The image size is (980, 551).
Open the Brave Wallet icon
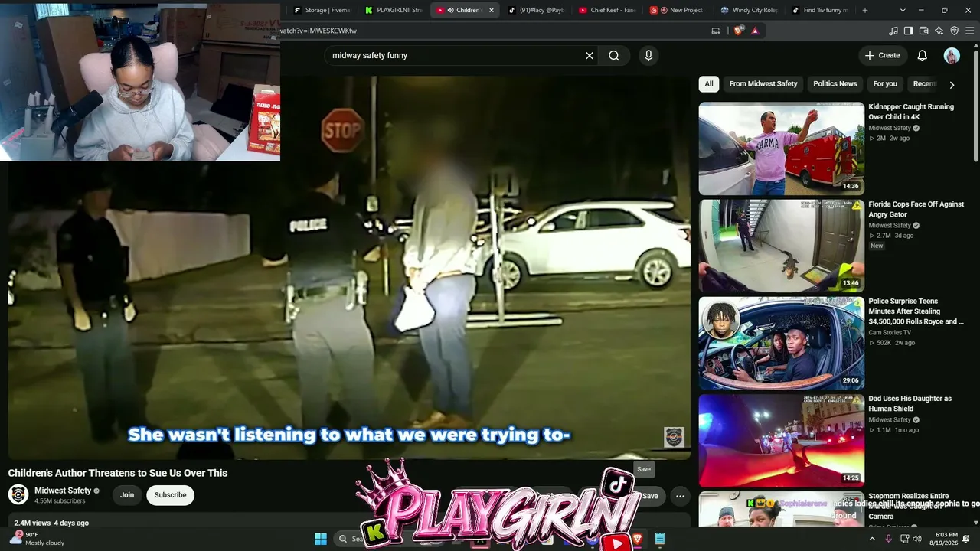(x=924, y=31)
